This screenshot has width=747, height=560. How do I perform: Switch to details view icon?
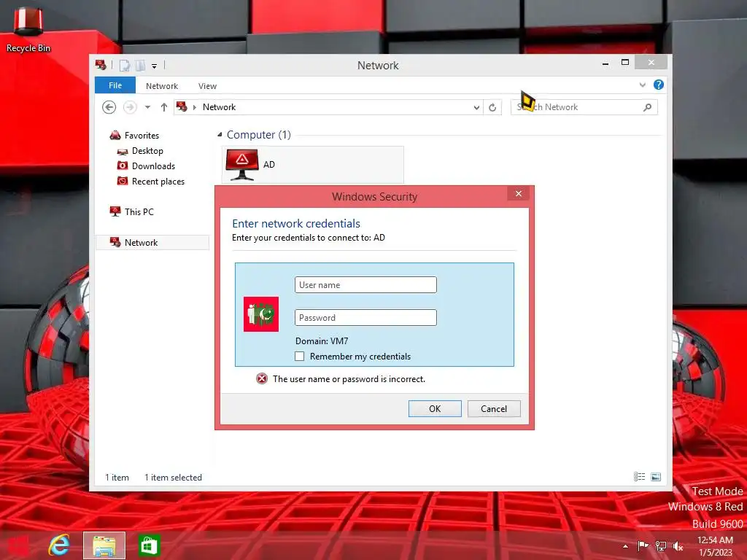639,477
